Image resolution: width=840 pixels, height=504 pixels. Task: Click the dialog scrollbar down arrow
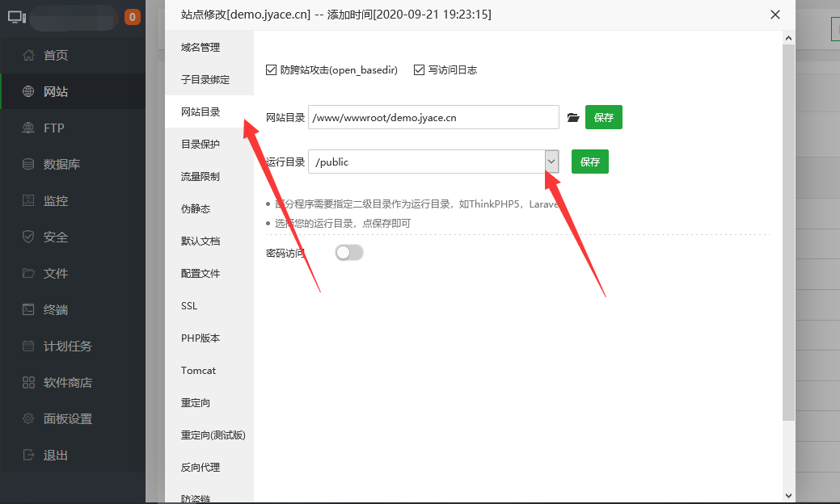tap(788, 495)
